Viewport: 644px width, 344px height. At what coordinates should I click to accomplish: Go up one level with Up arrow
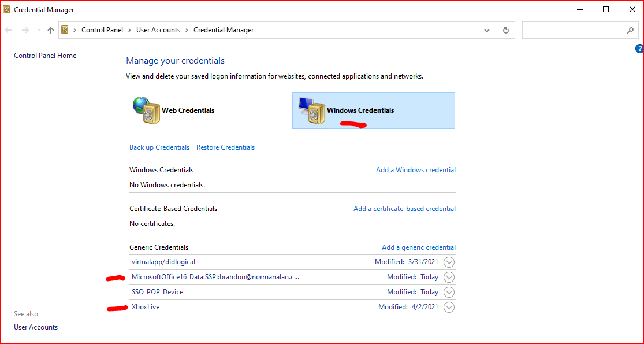pyautogui.click(x=50, y=30)
